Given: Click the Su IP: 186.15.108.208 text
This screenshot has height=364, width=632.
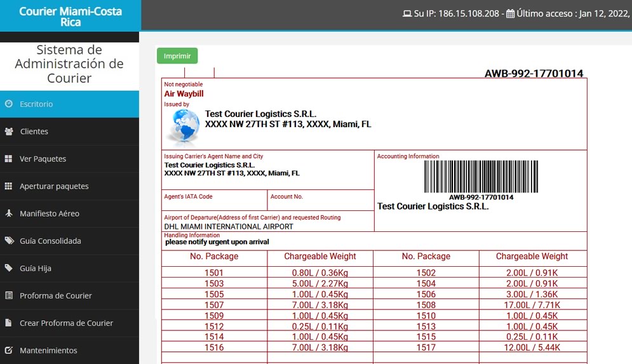Looking at the screenshot, I should tap(456, 14).
